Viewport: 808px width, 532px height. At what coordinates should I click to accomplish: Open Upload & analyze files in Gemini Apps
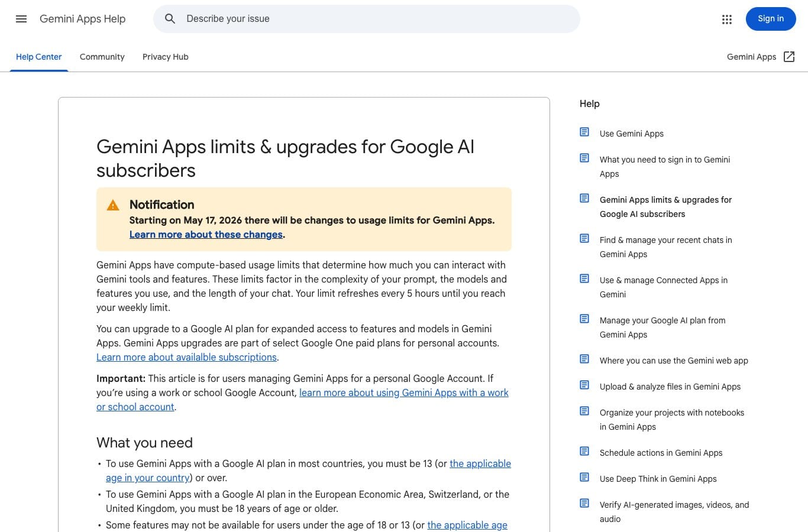click(670, 387)
